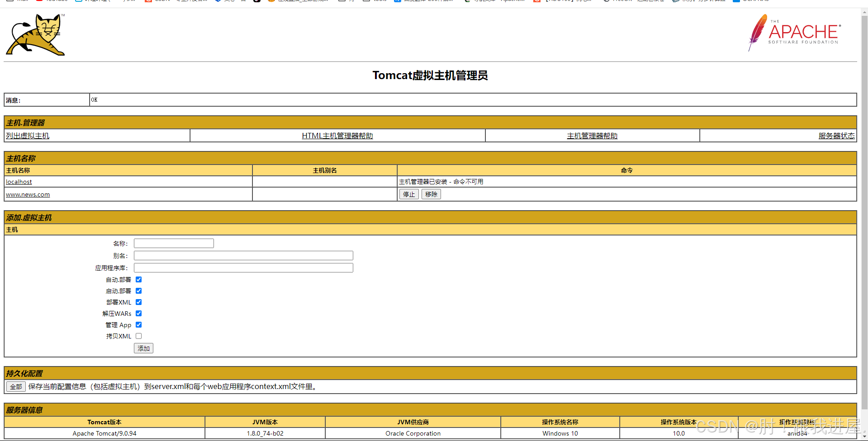Viewport: 868px width, 441px height.
Task: Click the OK message text
Action: (x=94, y=100)
